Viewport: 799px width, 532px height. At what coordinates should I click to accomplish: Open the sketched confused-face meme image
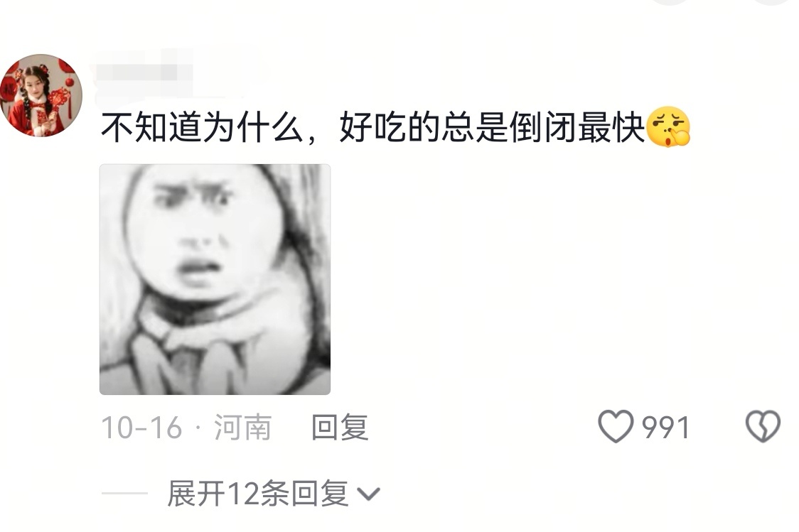[x=215, y=279]
